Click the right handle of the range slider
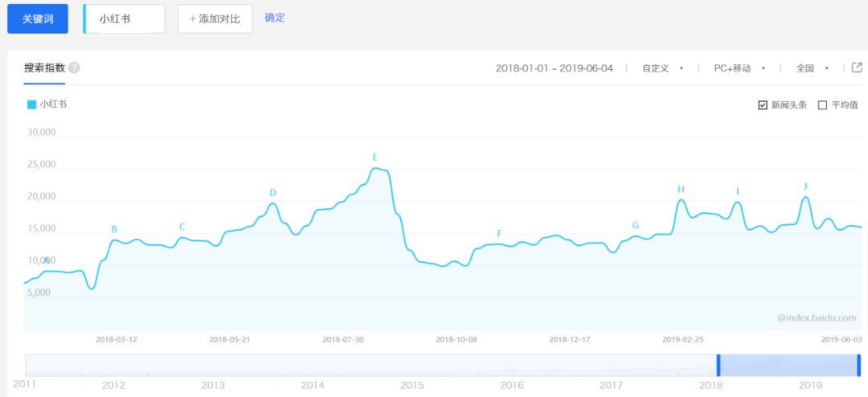This screenshot has height=397, width=868. [x=858, y=366]
